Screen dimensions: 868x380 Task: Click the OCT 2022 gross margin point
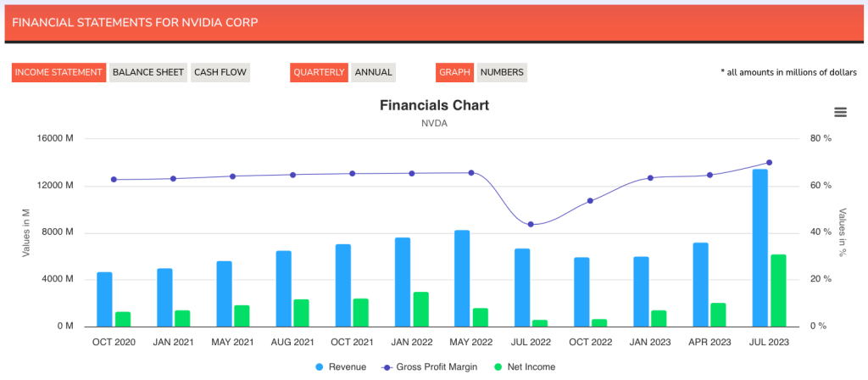(x=590, y=201)
